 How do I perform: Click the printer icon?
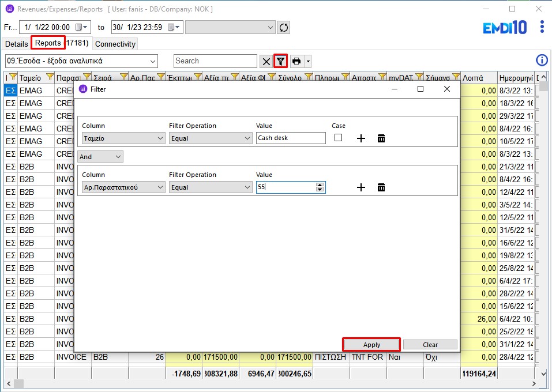[x=296, y=61]
